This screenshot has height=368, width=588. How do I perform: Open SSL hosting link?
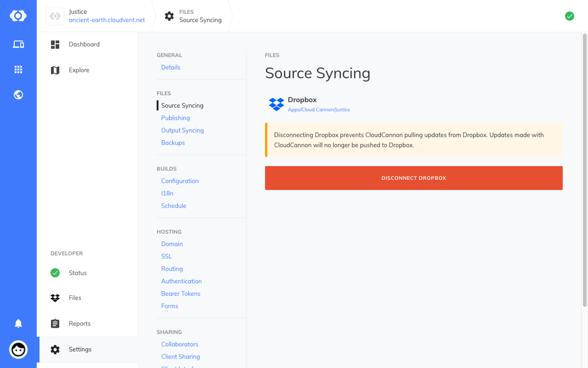pos(166,256)
